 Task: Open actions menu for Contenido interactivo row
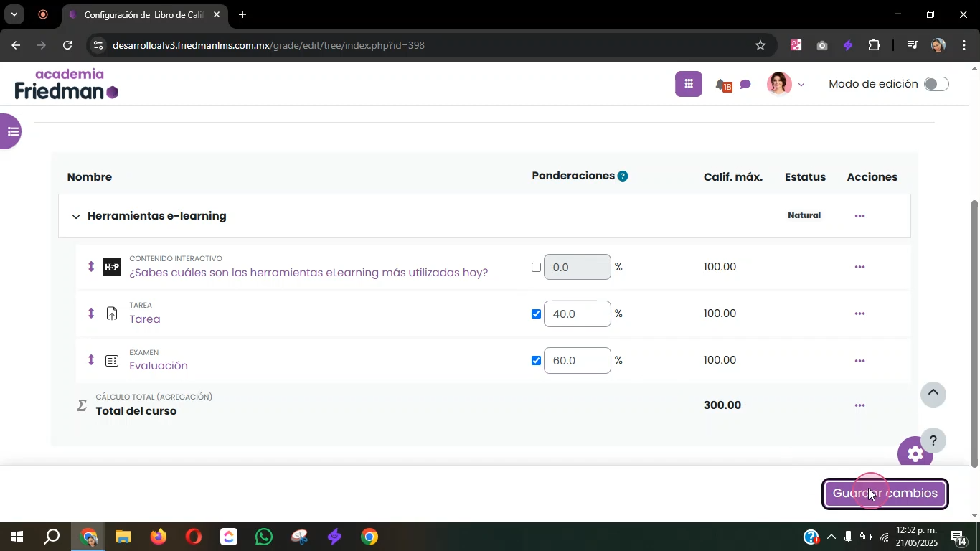859,267
